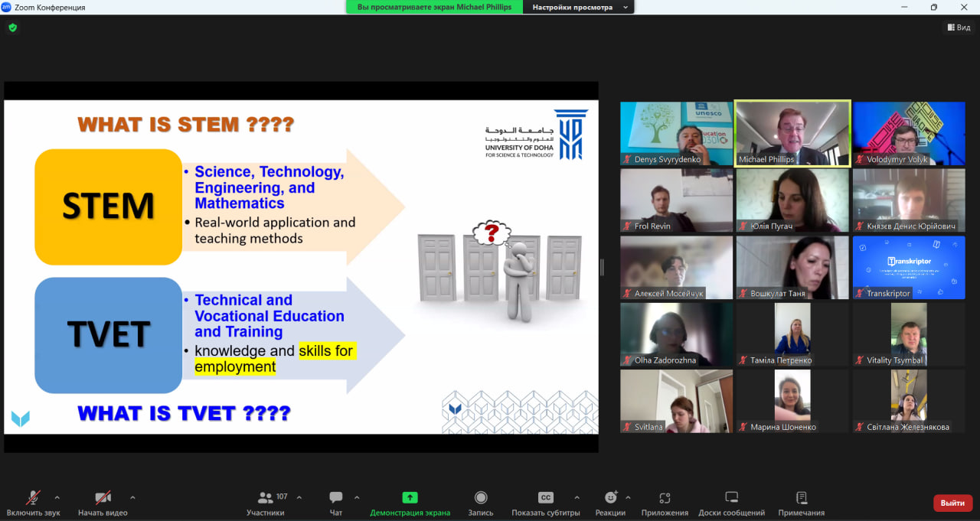980x521 pixels.
Task: Open Доски сообщений whiteboards icon
Action: pos(731,498)
